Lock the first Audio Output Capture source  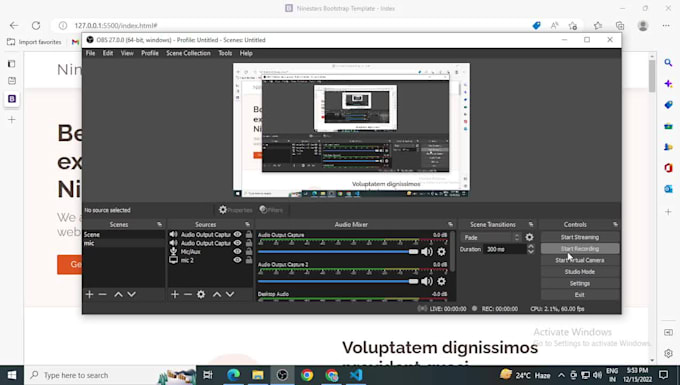tap(249, 235)
